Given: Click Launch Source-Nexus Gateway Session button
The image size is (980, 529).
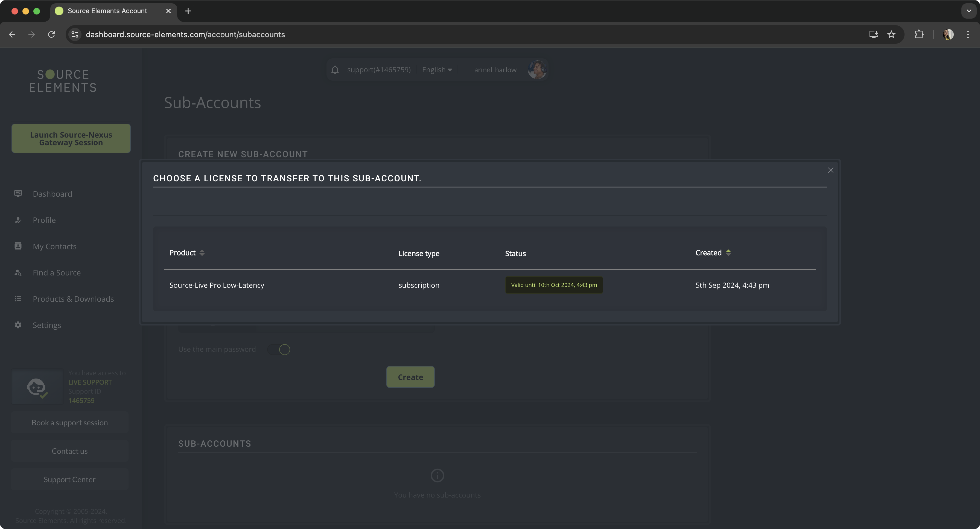Looking at the screenshot, I should pos(71,138).
